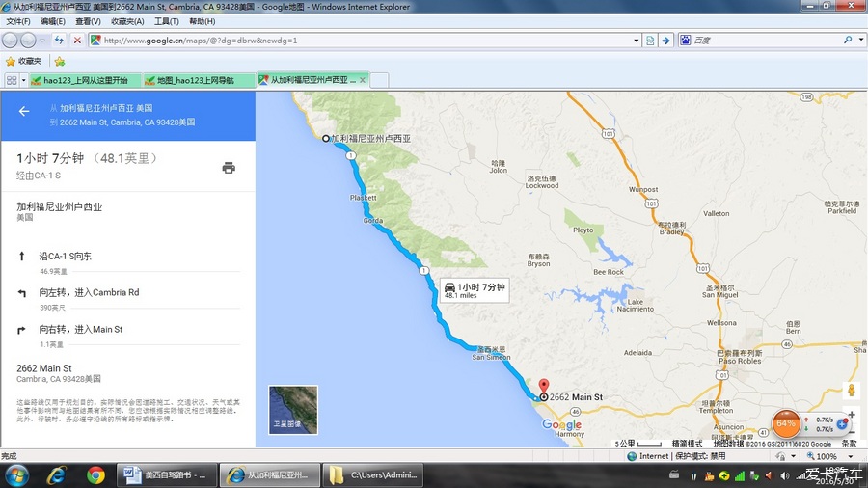
Task: Go to address with blue arrow button
Action: click(x=665, y=41)
